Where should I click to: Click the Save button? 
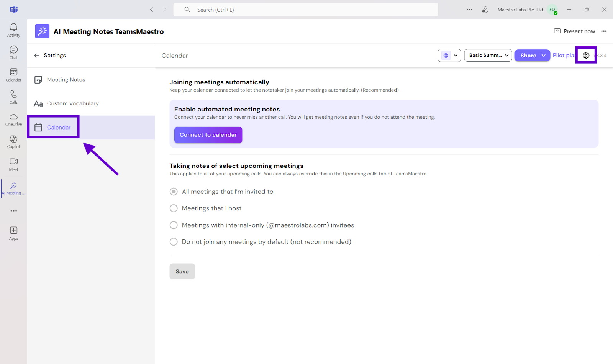tap(182, 271)
